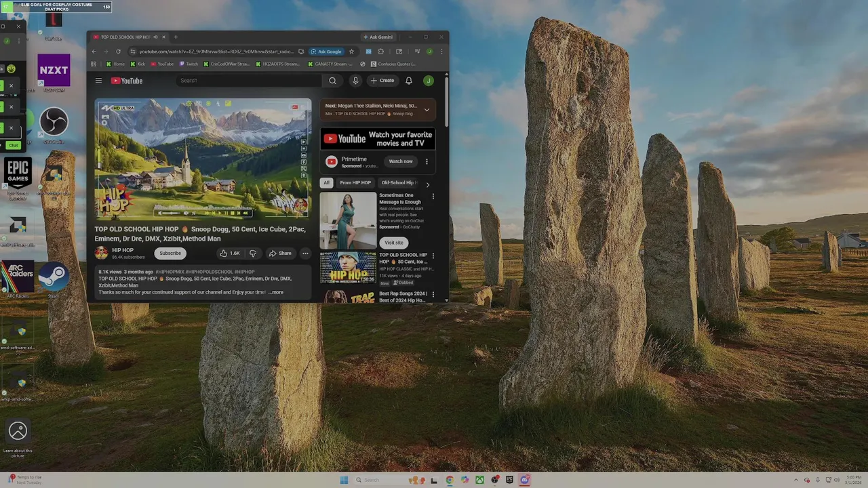
Task: Open the Twitch bookmark
Action: (189, 64)
